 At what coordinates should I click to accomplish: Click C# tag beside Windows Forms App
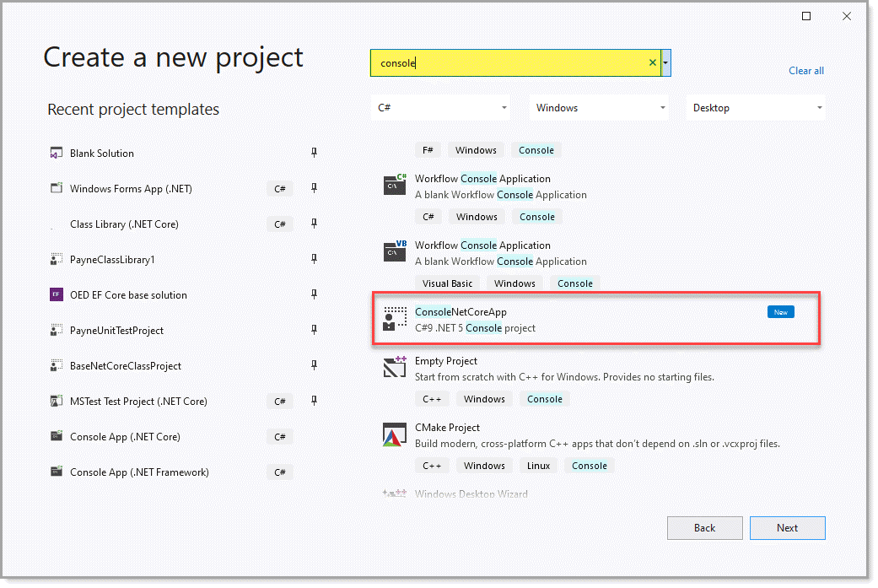(280, 189)
